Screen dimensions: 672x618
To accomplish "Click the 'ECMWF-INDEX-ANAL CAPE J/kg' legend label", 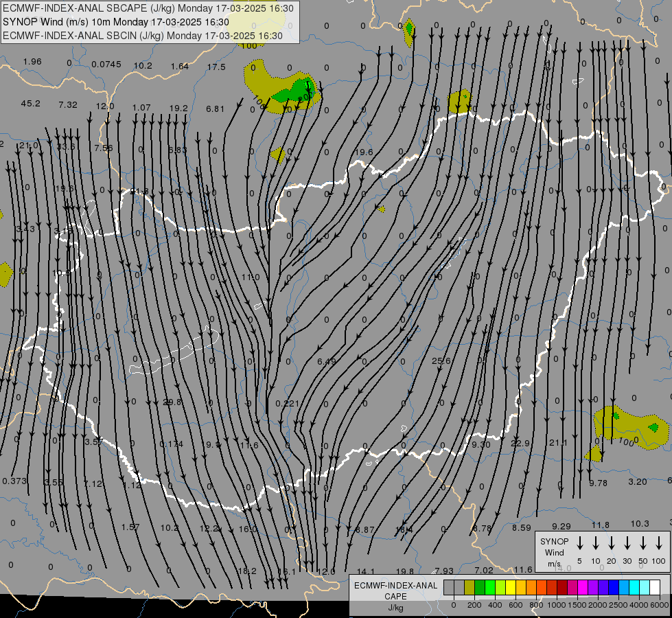I will [395, 596].
